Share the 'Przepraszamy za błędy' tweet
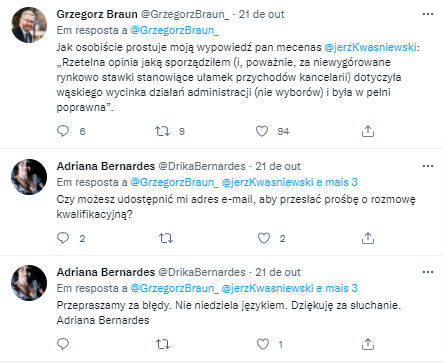 (368, 344)
